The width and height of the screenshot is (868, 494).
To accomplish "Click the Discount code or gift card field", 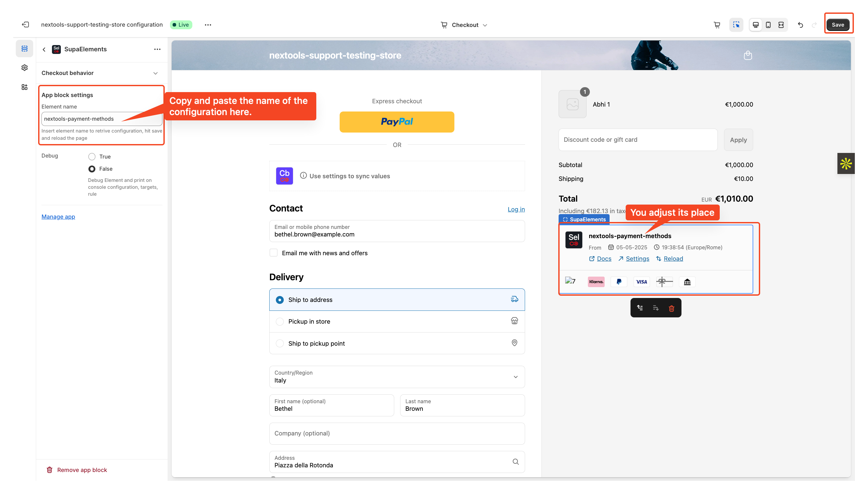I will click(x=638, y=140).
